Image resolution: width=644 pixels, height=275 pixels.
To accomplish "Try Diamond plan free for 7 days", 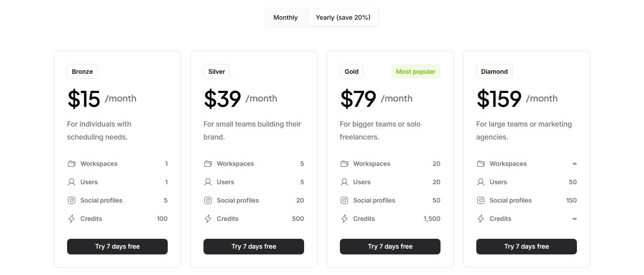I will point(526,246).
